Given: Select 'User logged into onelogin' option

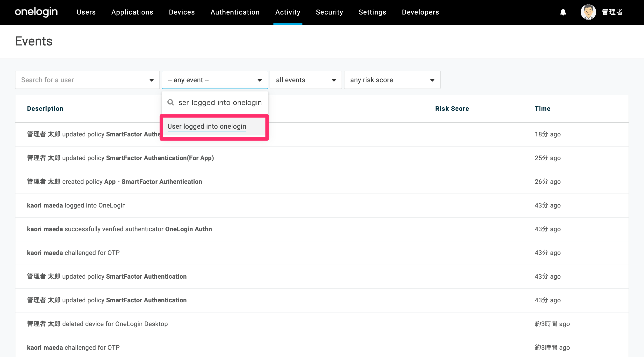Looking at the screenshot, I should (x=214, y=126).
